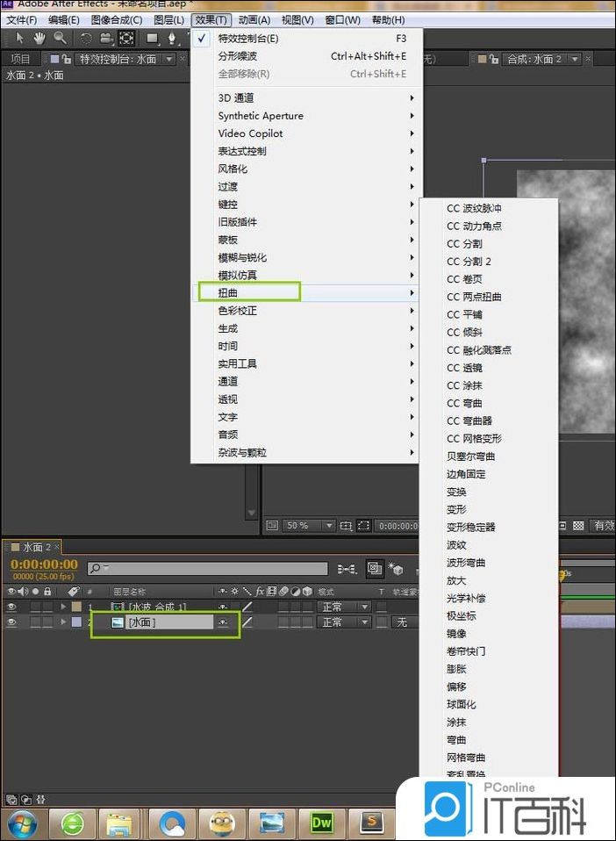Click the Windows Start button

pos(22,823)
